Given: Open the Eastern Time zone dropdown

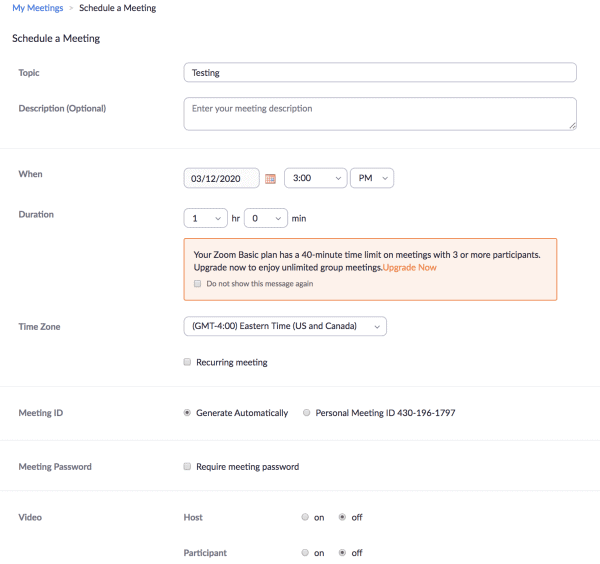Looking at the screenshot, I should pyautogui.click(x=285, y=326).
